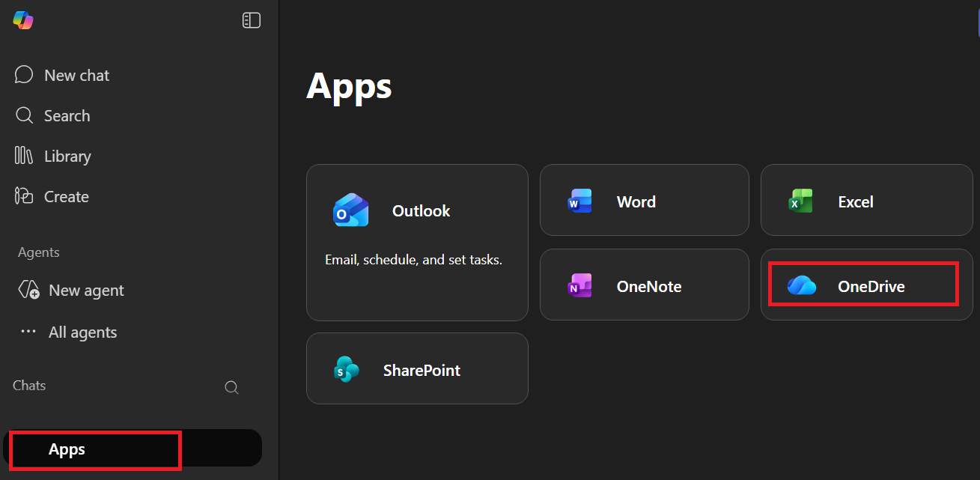Screen dimensions: 980x480
Task: Select Apps in the sidebar
Action: coord(133,449)
